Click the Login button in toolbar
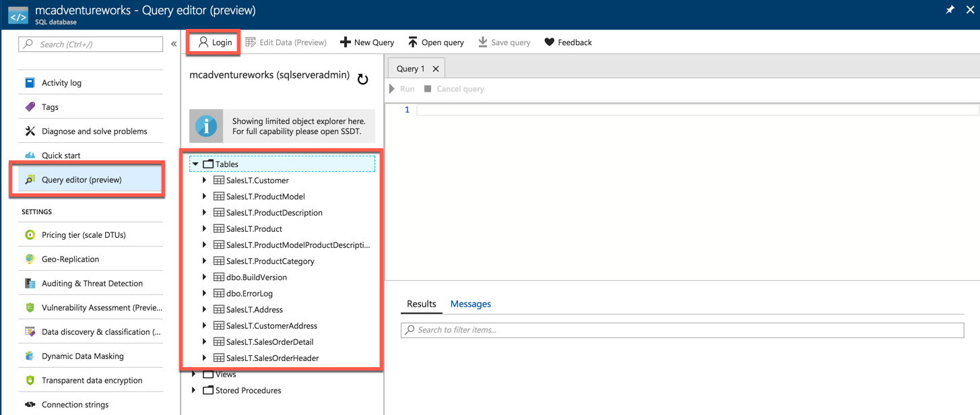This screenshot has height=415, width=980. tap(215, 42)
